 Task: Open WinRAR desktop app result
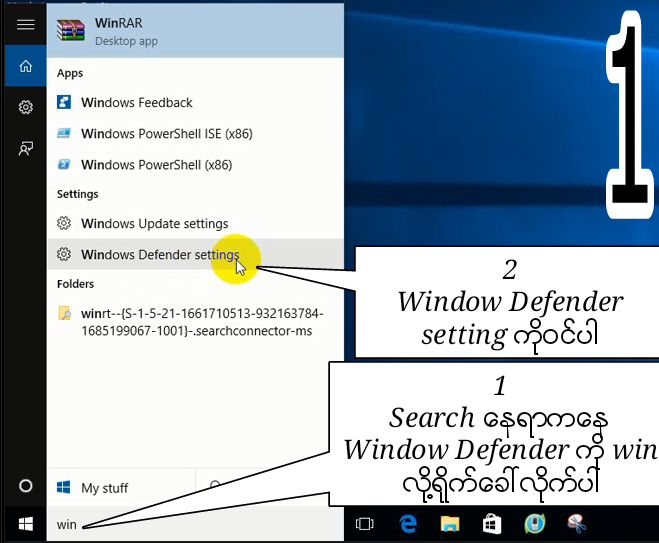195,31
